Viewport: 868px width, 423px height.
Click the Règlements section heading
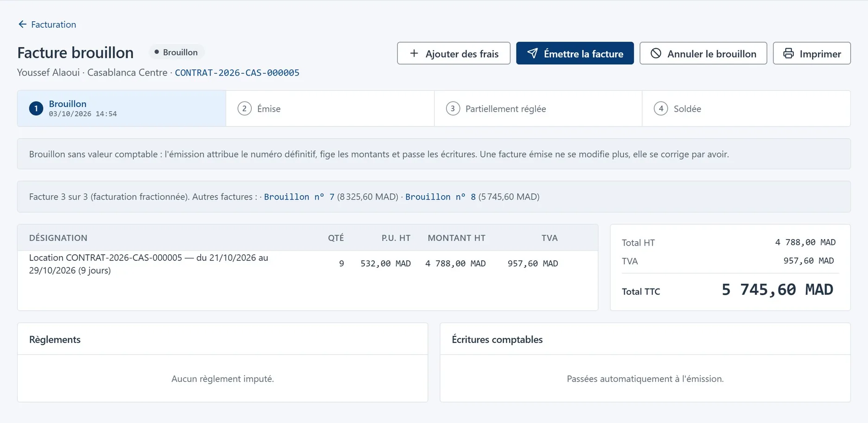click(x=55, y=340)
